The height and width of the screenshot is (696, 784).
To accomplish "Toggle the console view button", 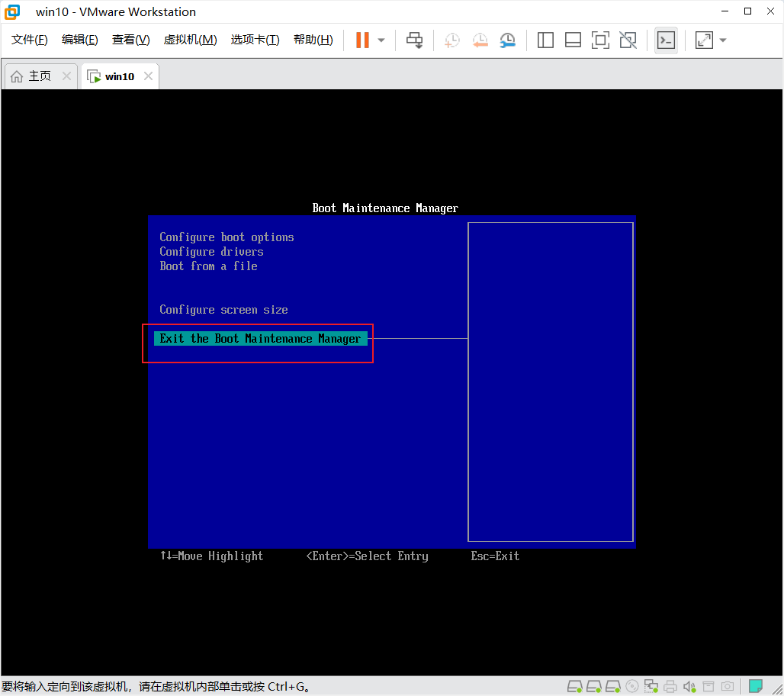I will (x=666, y=40).
